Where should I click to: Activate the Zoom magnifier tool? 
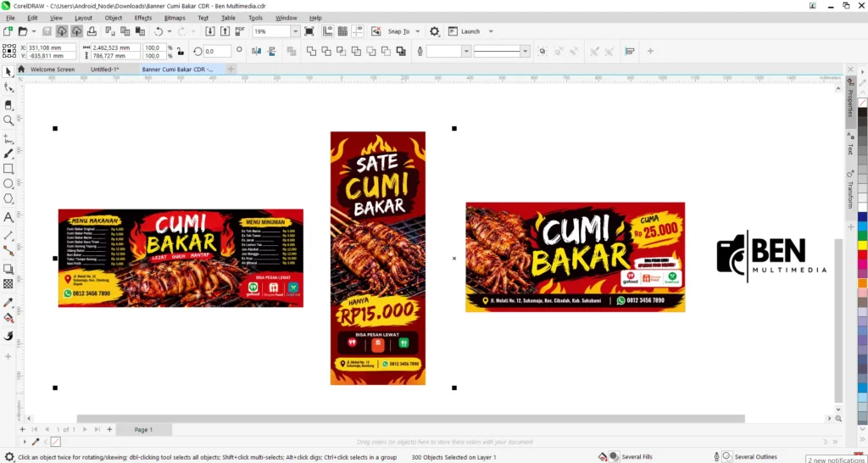pos(8,120)
